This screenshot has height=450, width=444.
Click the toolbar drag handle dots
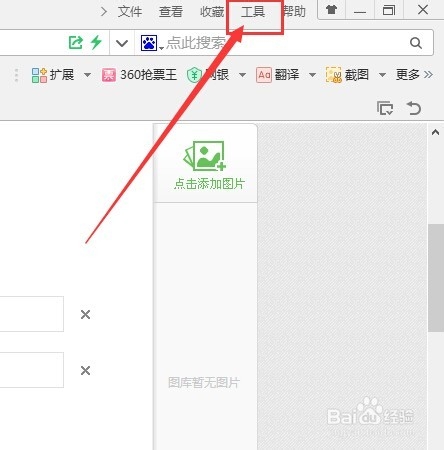(16, 75)
